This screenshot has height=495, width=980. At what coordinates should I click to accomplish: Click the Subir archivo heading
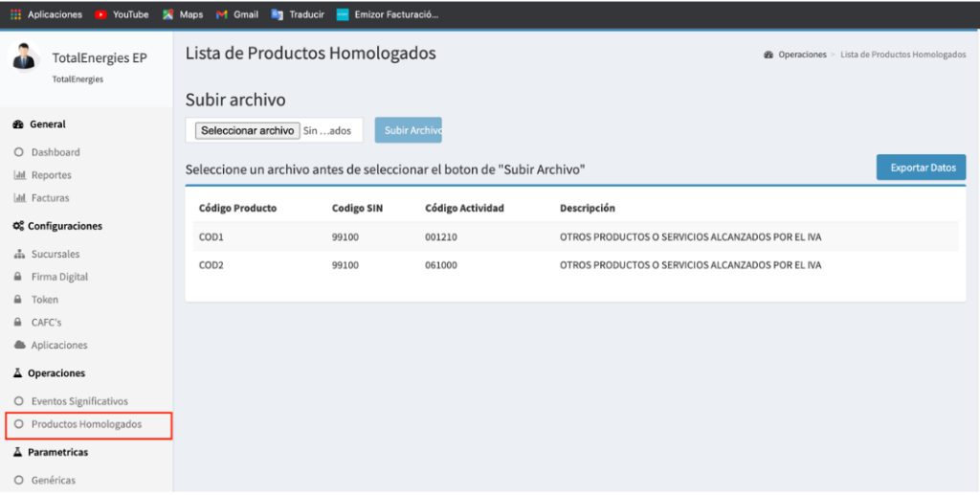point(235,100)
